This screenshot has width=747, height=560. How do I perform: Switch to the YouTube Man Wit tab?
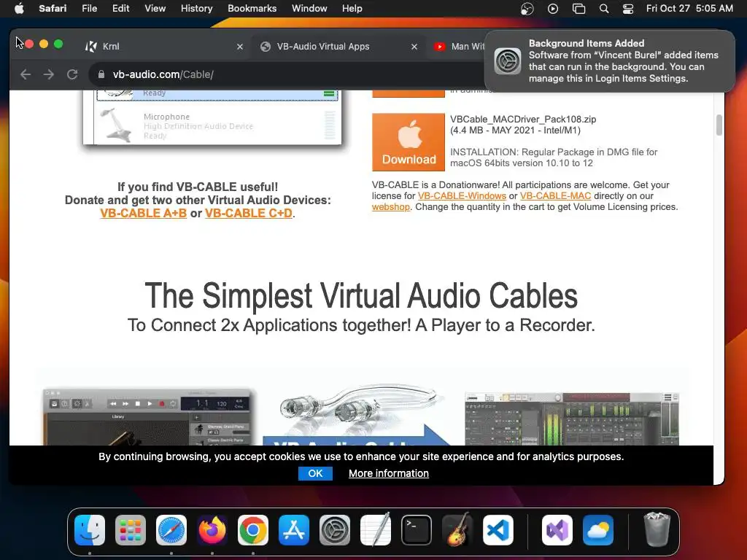click(458, 46)
